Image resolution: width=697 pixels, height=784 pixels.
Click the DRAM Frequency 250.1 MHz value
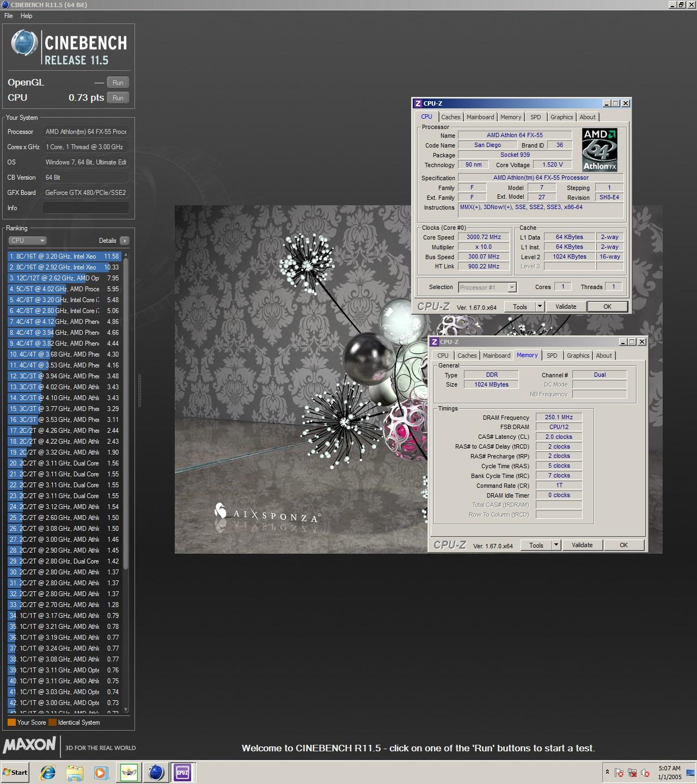coord(559,417)
